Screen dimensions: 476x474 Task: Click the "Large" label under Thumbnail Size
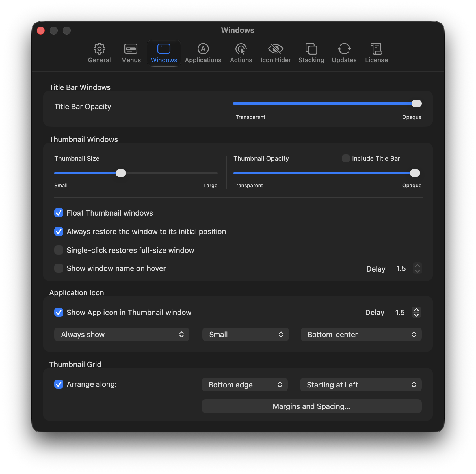coord(210,186)
